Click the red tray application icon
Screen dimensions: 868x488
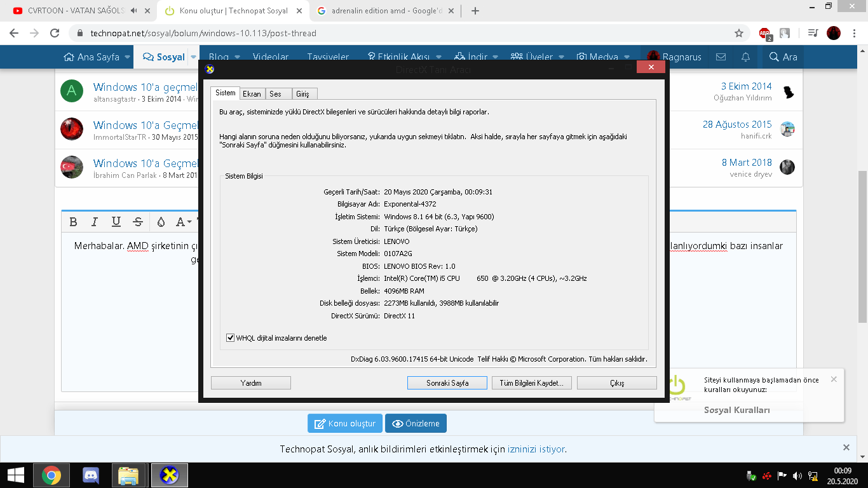(x=767, y=475)
